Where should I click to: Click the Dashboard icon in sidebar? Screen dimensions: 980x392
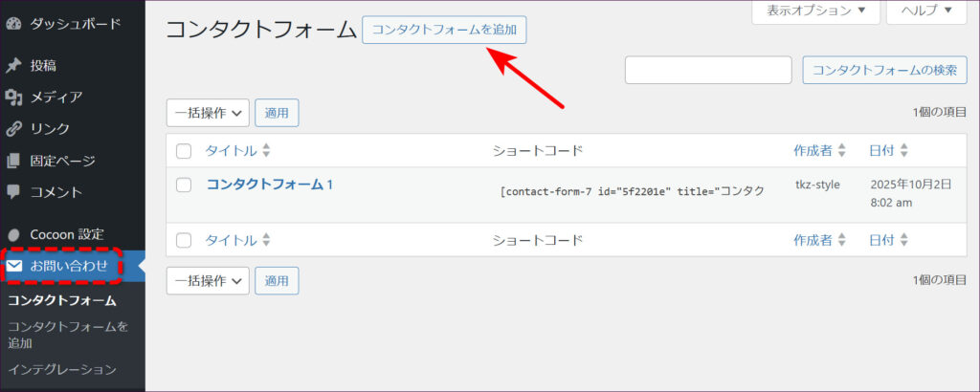click(13, 22)
